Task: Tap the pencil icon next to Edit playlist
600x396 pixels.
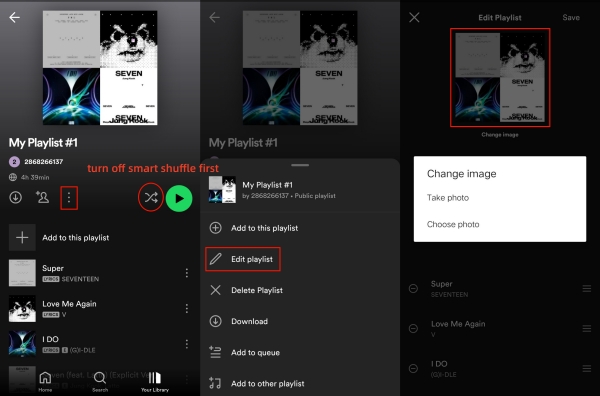Action: coord(215,259)
